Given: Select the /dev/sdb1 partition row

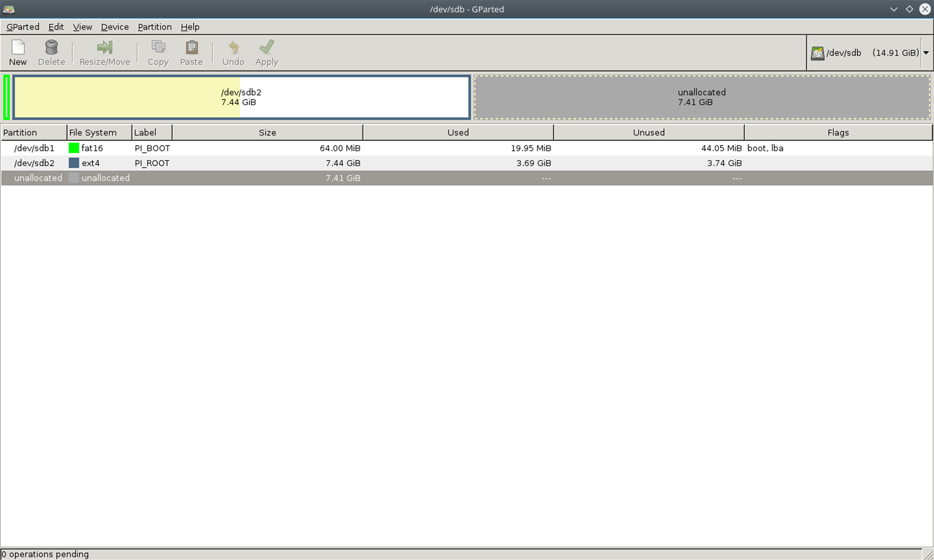Looking at the screenshot, I should tap(467, 148).
